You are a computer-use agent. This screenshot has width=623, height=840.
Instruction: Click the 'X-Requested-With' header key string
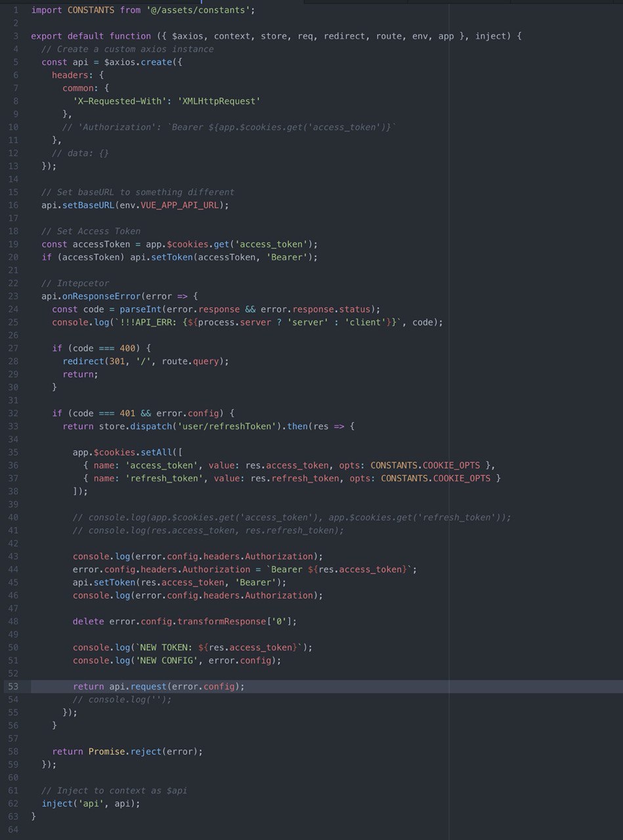[119, 101]
